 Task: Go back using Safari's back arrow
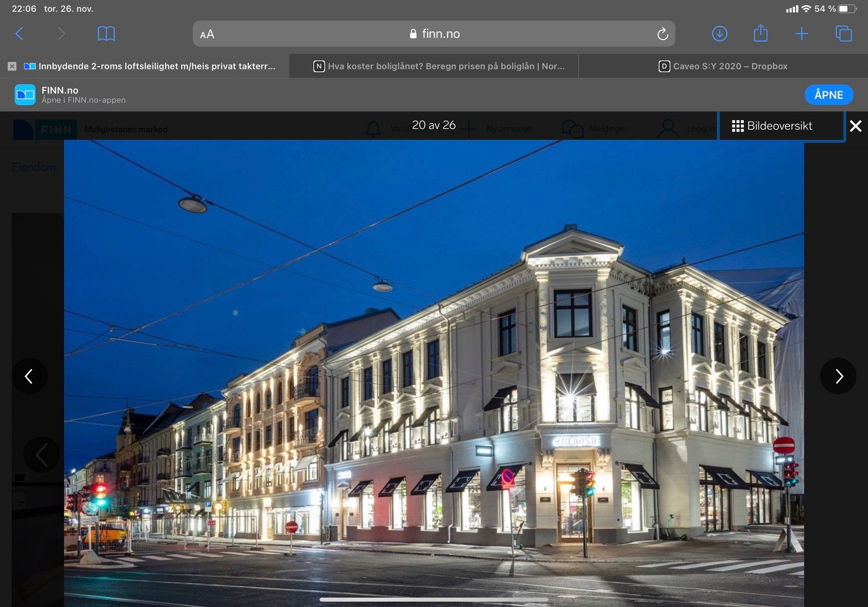click(x=20, y=34)
